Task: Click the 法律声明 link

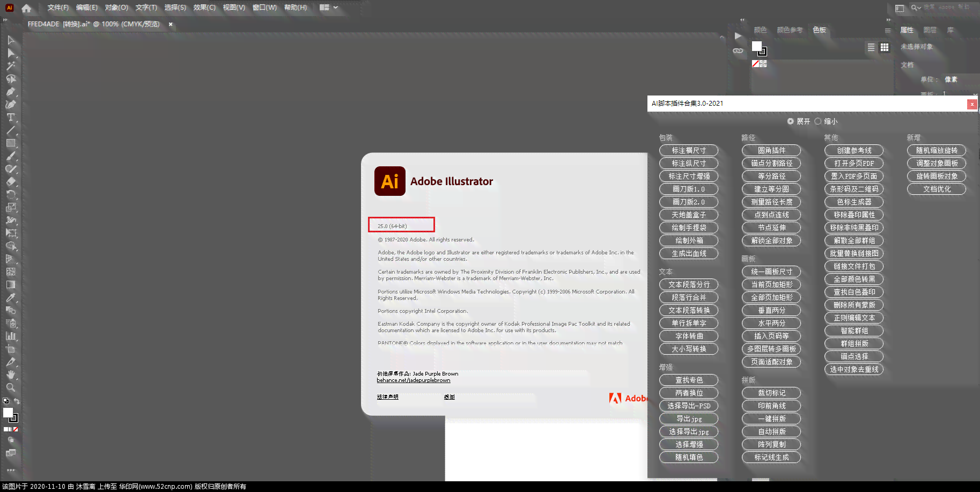Action: pyautogui.click(x=388, y=397)
